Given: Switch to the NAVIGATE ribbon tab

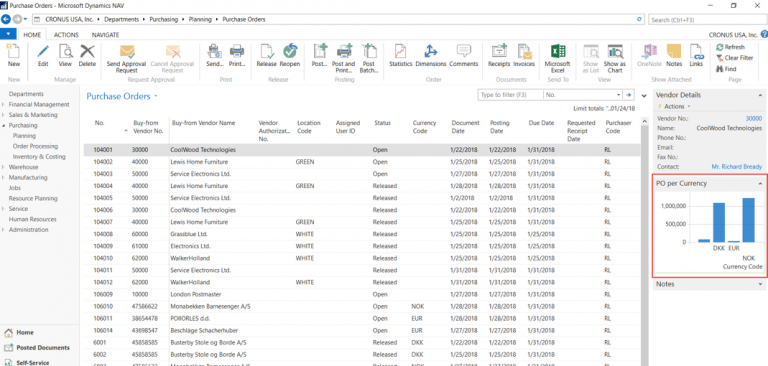Looking at the screenshot, I should [105, 35].
